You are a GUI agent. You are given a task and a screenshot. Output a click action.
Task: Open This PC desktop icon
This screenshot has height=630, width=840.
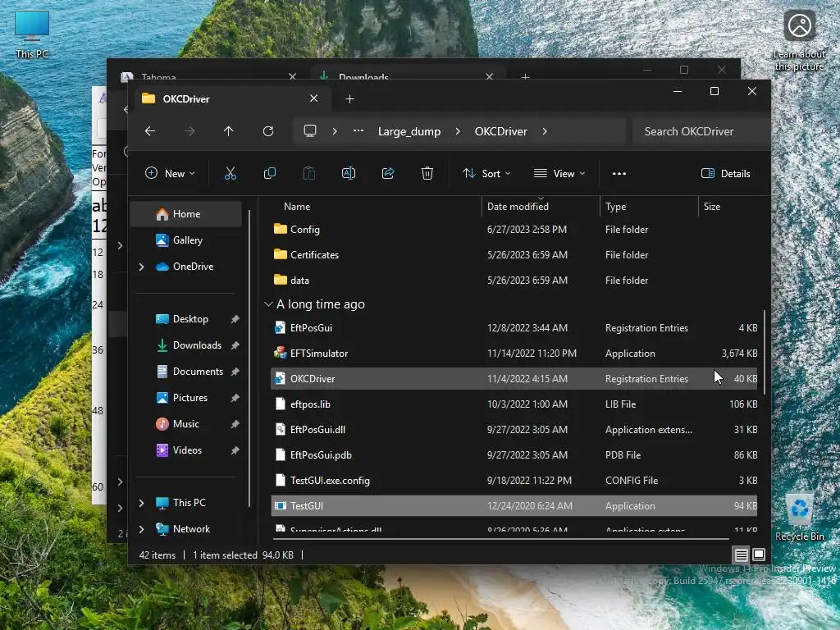(32, 34)
